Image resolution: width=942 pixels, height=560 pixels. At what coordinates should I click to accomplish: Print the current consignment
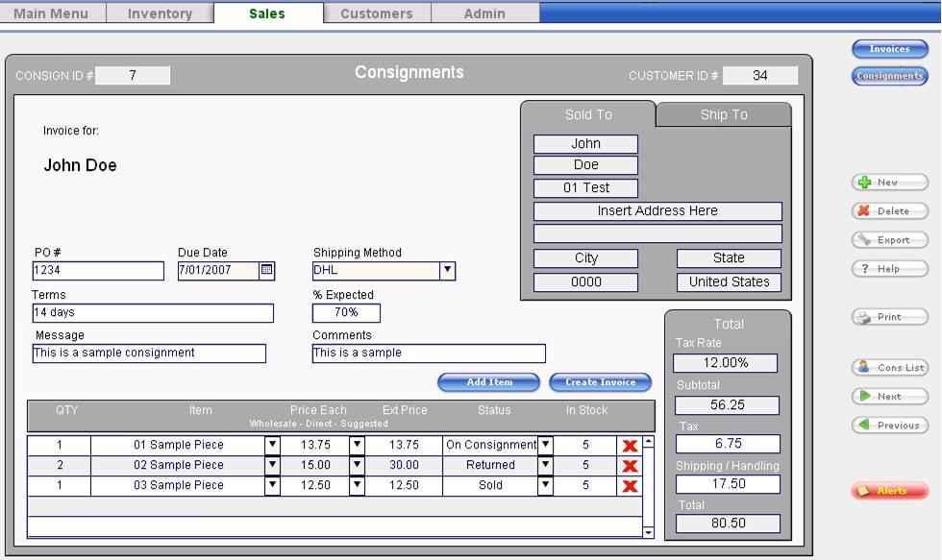(x=889, y=317)
